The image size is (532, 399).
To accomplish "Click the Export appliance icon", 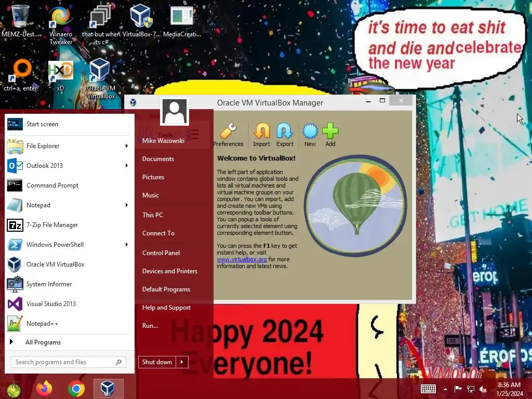I will click(x=285, y=135).
